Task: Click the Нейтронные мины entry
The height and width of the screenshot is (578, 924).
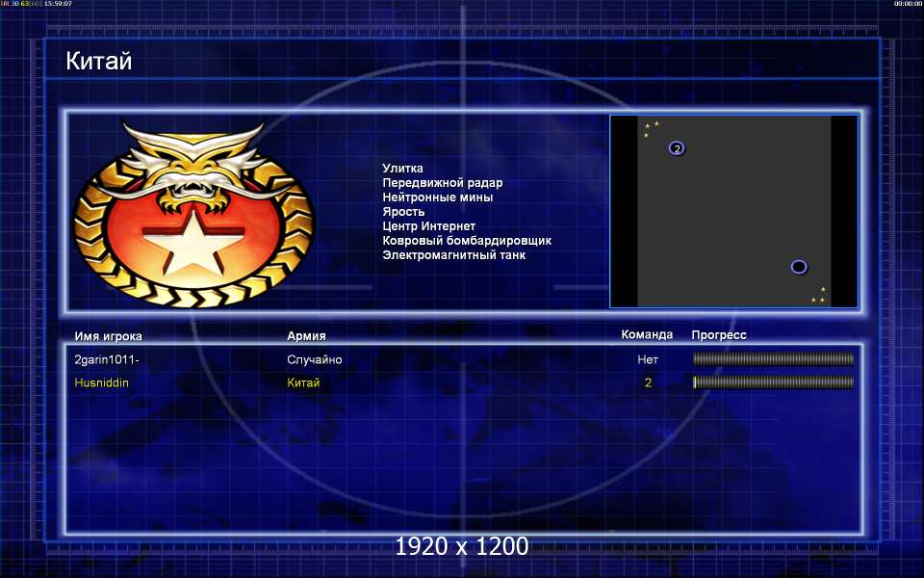Action: point(438,197)
